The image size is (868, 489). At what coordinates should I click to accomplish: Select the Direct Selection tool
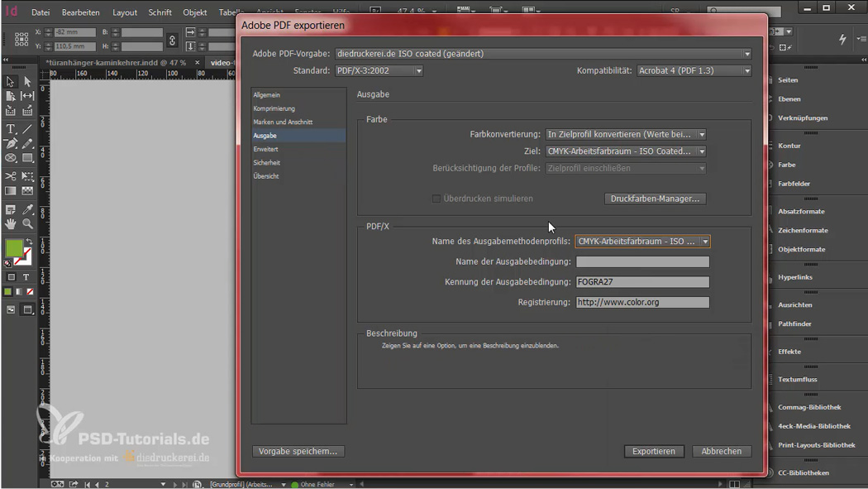point(27,81)
